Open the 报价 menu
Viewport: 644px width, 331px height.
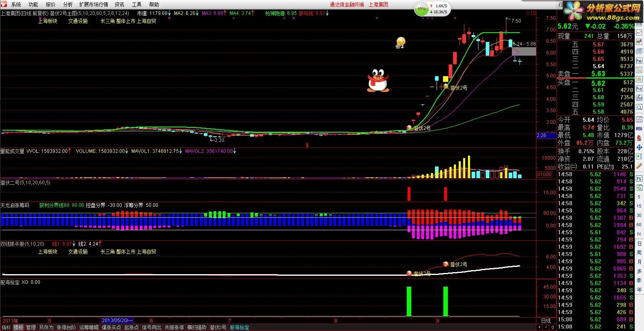(51, 4)
